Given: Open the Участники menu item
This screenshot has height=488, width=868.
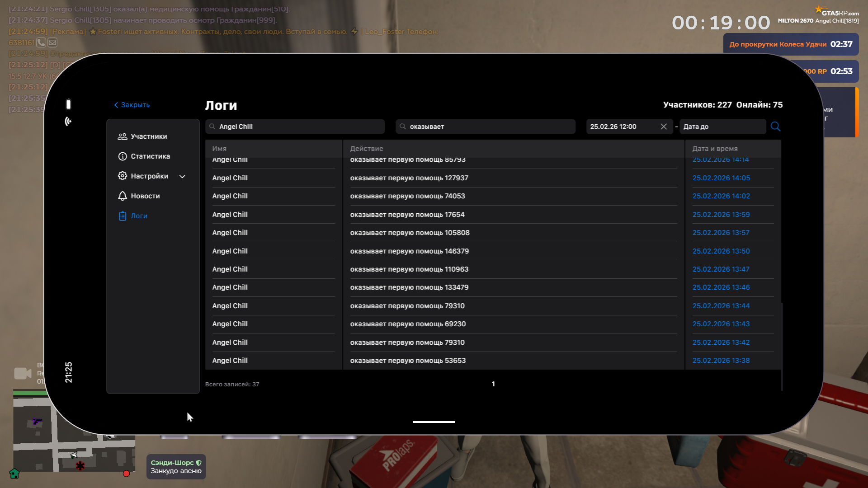Looking at the screenshot, I should [x=149, y=136].
